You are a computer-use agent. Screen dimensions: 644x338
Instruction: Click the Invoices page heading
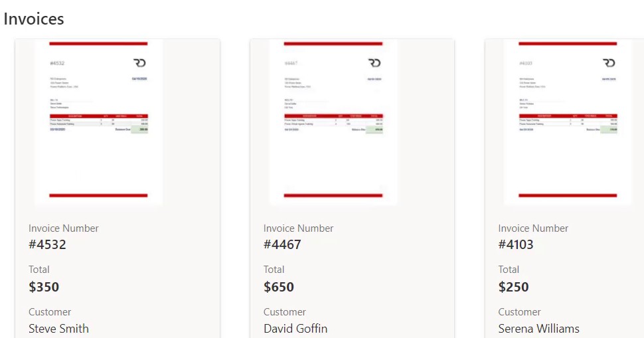click(34, 19)
